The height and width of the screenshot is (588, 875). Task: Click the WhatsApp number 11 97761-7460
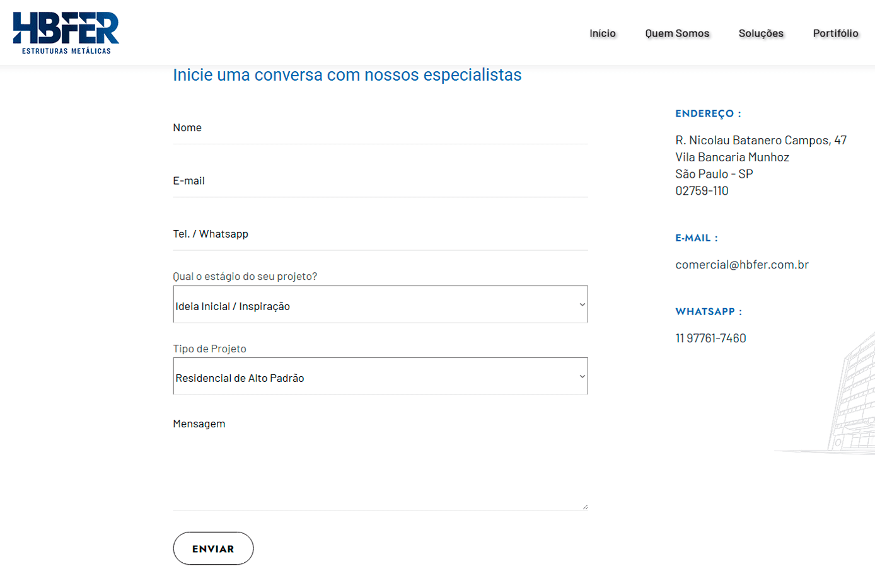tap(710, 338)
